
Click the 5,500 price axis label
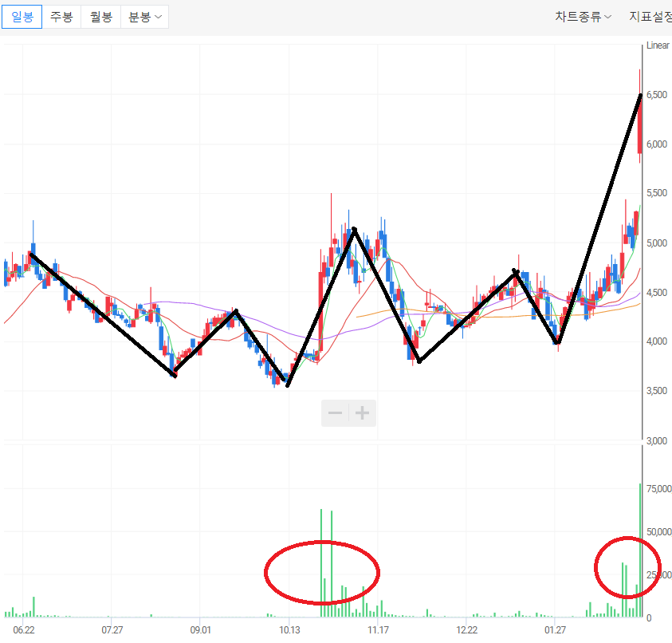657,193
